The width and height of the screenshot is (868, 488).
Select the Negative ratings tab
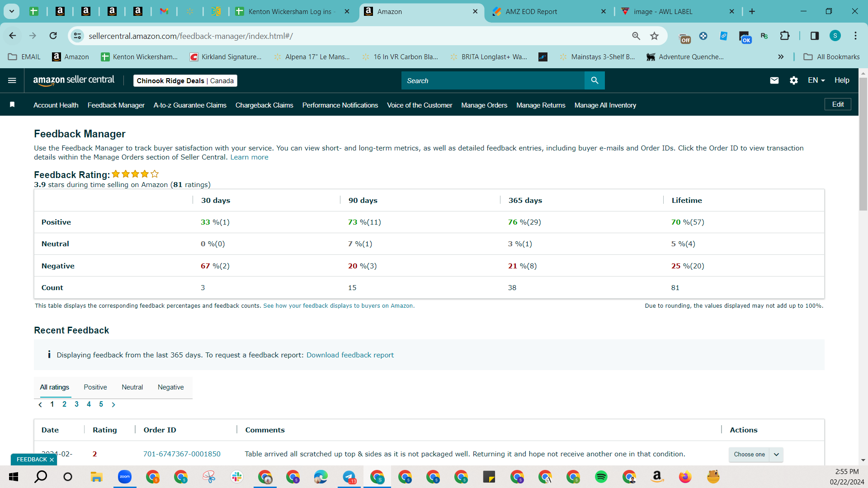(170, 387)
